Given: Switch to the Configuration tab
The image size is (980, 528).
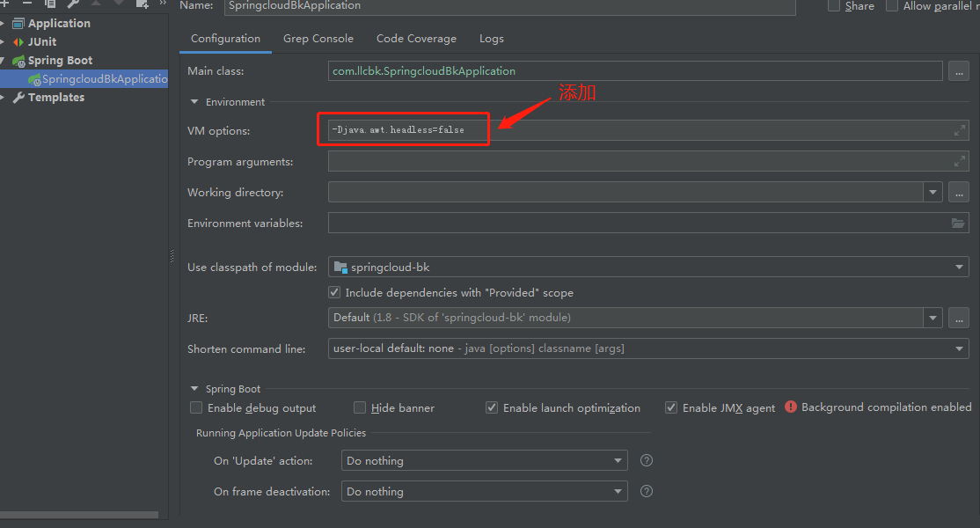Looking at the screenshot, I should point(225,39).
